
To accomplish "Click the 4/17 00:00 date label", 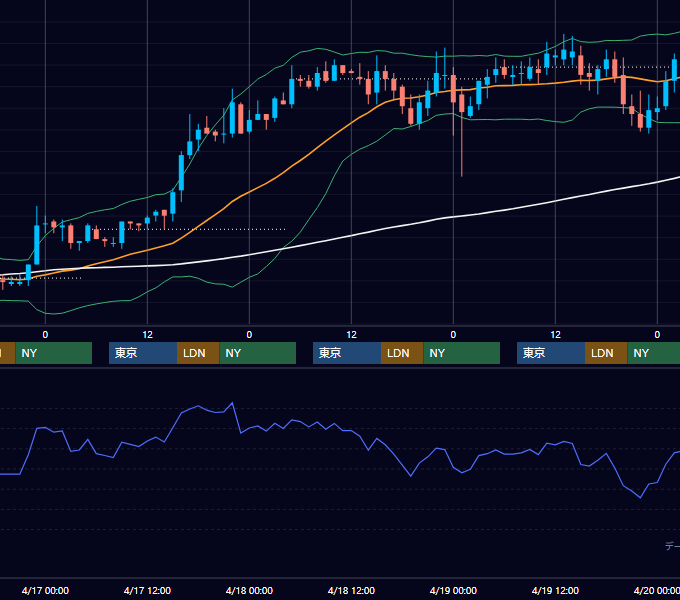I will click(x=45, y=590).
